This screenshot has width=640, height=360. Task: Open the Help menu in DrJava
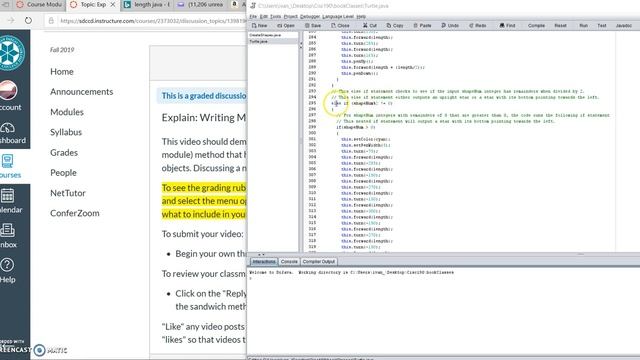(361, 16)
